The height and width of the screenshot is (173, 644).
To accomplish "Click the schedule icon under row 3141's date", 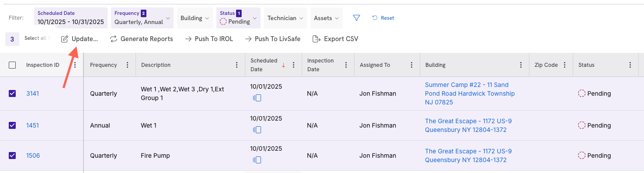I will click(257, 98).
